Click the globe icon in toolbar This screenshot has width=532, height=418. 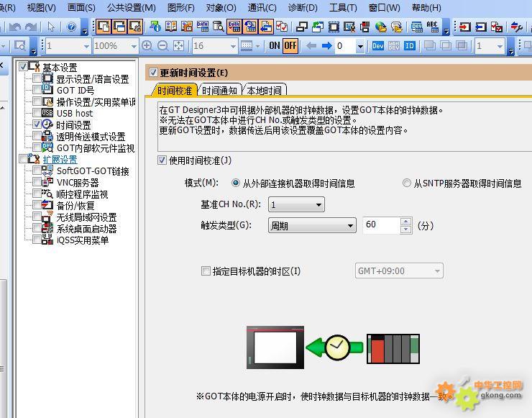[x=381, y=27]
